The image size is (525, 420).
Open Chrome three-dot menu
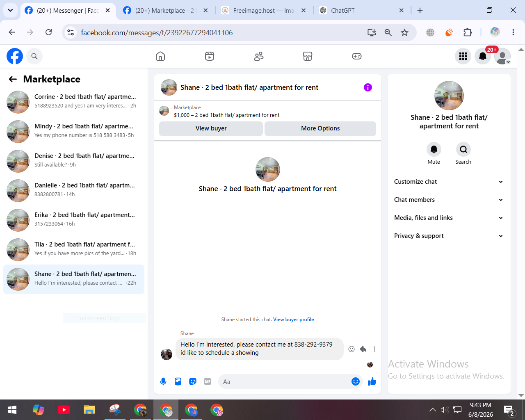coord(513,32)
